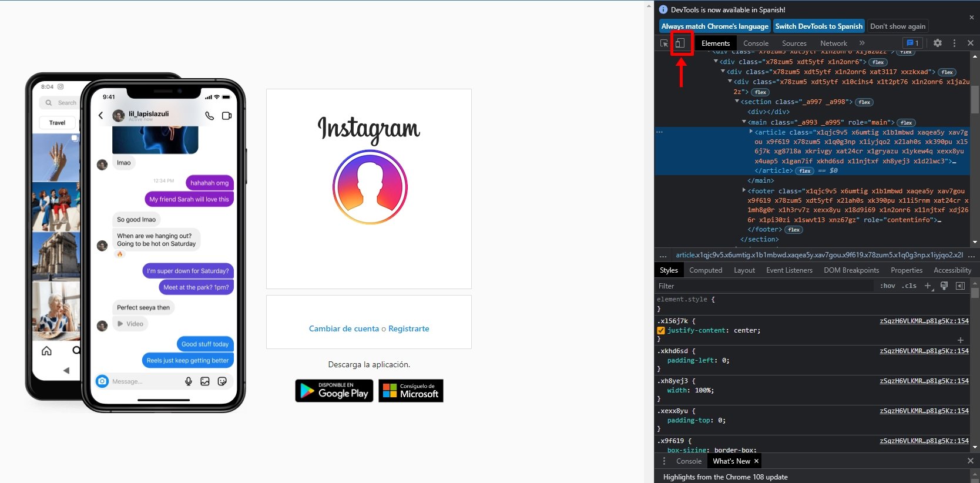Show more DevTools panel tabs chevron
980x483 pixels.
862,43
